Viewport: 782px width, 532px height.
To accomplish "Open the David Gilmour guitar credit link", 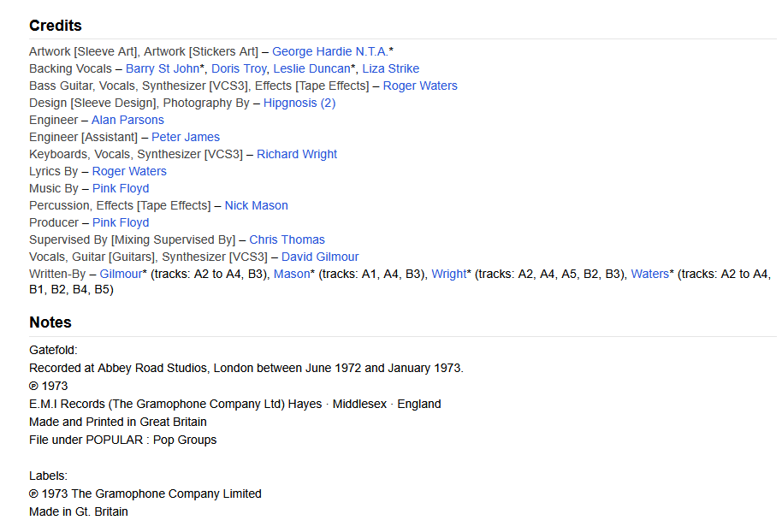I will 320,257.
